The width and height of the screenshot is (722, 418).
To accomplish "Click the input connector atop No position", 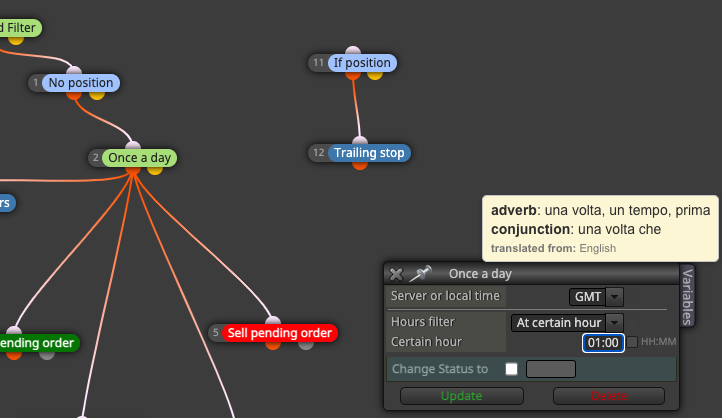I will tap(74, 71).
